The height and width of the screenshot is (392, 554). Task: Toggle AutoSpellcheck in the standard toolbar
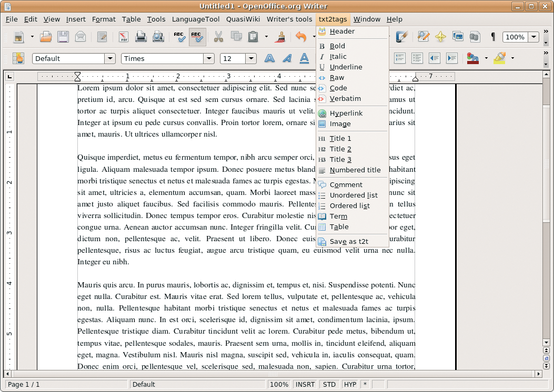tap(197, 37)
